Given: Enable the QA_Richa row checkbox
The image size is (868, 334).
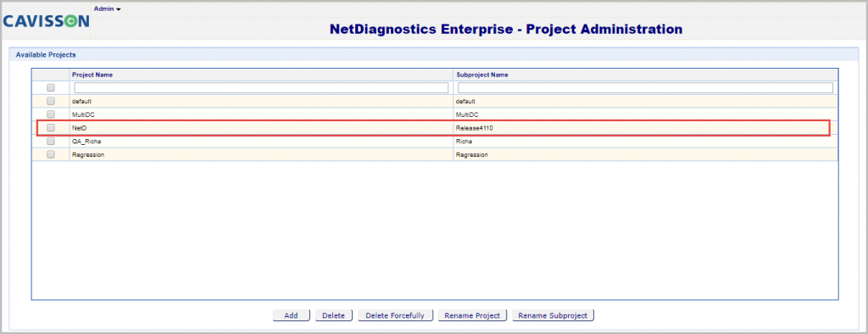Looking at the screenshot, I should pos(51,142).
